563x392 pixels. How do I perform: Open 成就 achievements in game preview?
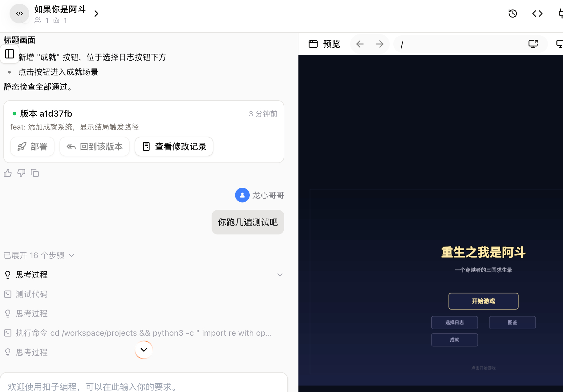coord(455,340)
